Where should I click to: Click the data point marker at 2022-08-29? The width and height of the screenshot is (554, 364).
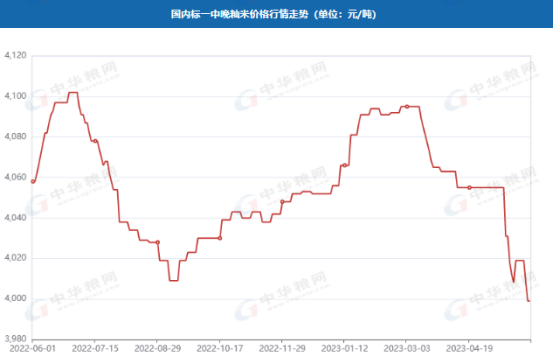tap(158, 242)
